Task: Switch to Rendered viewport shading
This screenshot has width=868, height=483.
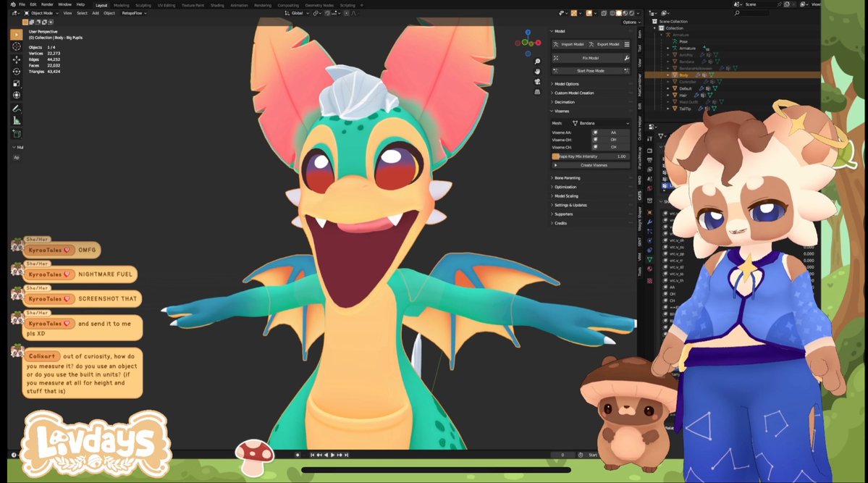Action: tap(631, 13)
